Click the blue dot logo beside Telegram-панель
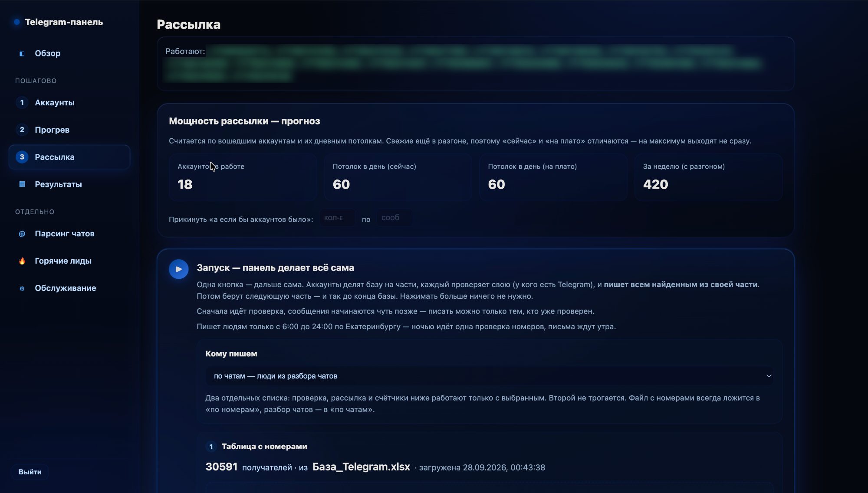 click(17, 22)
